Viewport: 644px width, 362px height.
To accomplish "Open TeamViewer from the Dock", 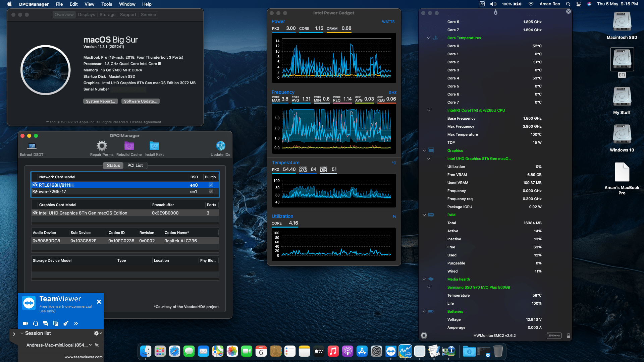I will pos(391,351).
